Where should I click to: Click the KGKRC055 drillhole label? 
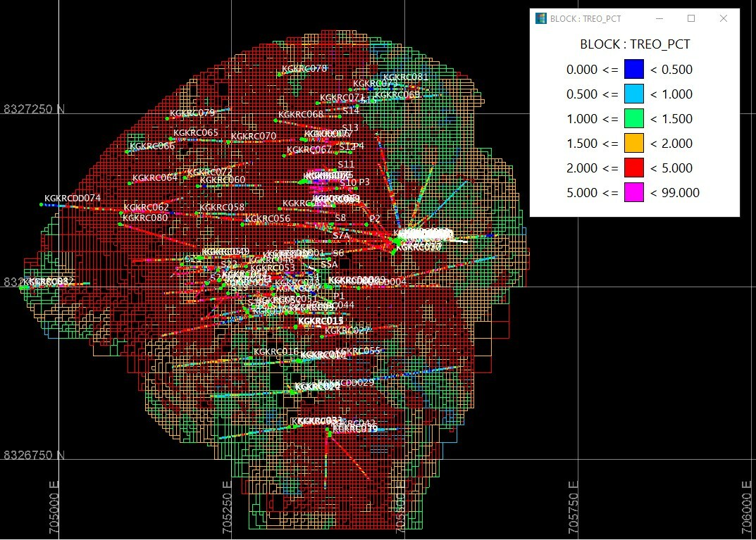[358, 351]
